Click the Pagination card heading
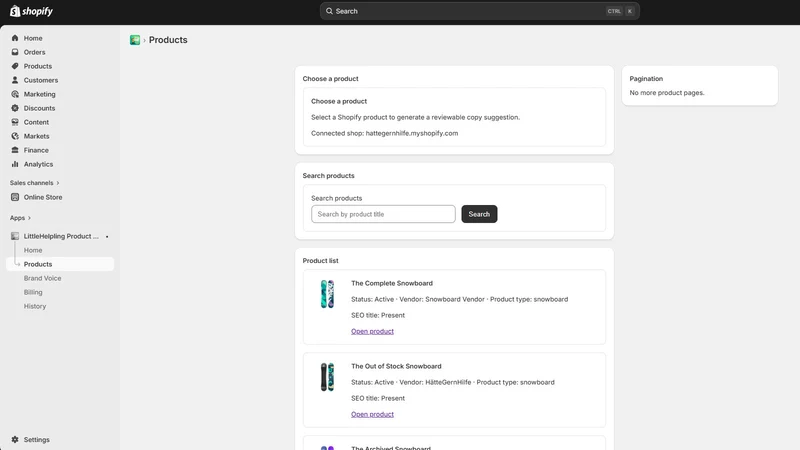The image size is (800, 450). [646, 79]
